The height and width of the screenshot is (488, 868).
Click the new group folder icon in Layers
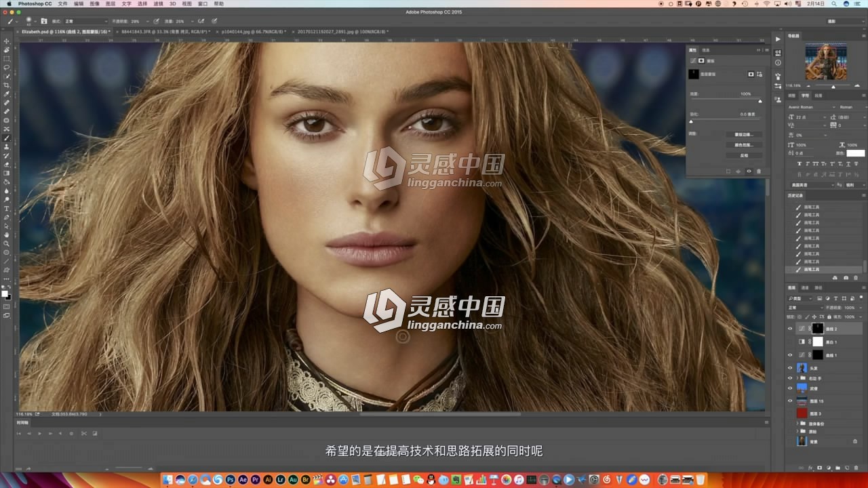tap(837, 468)
